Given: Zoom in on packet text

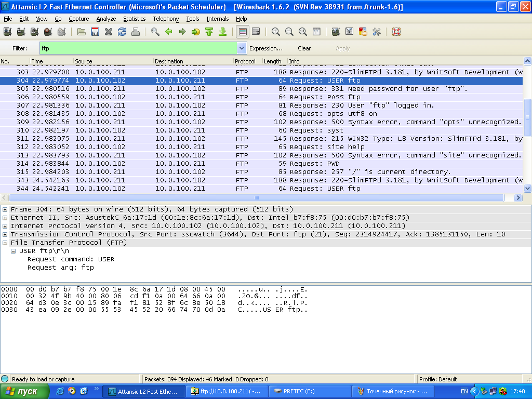Looking at the screenshot, I should click(x=276, y=32).
